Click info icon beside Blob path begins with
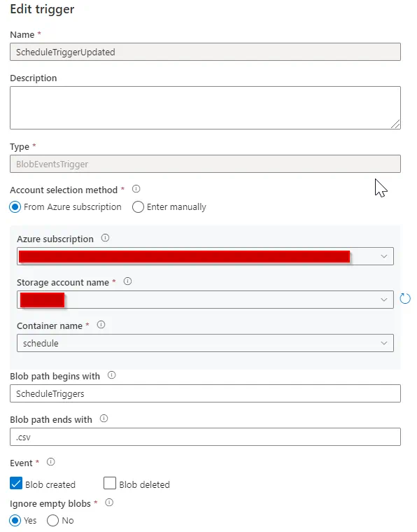This screenshot has height=532, width=417. click(111, 375)
